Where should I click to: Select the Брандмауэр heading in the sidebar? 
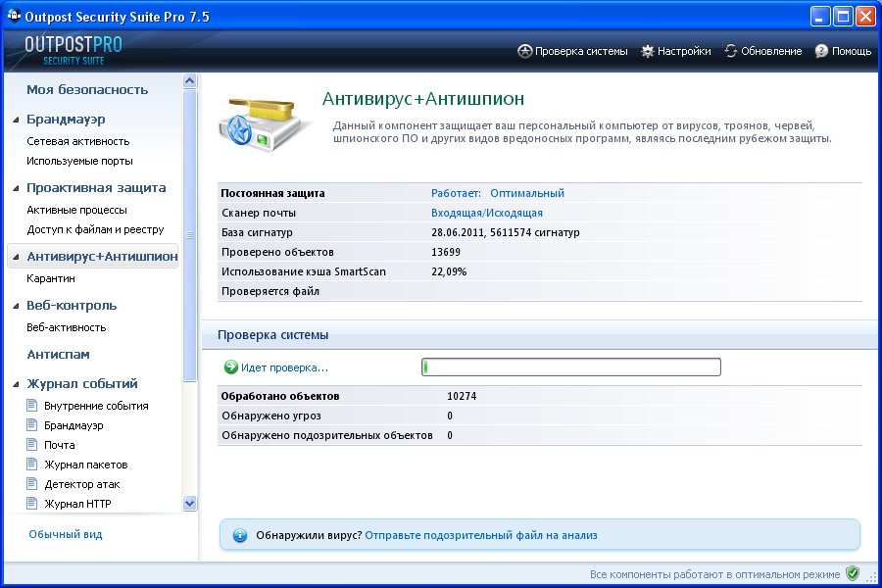pyautogui.click(x=66, y=120)
